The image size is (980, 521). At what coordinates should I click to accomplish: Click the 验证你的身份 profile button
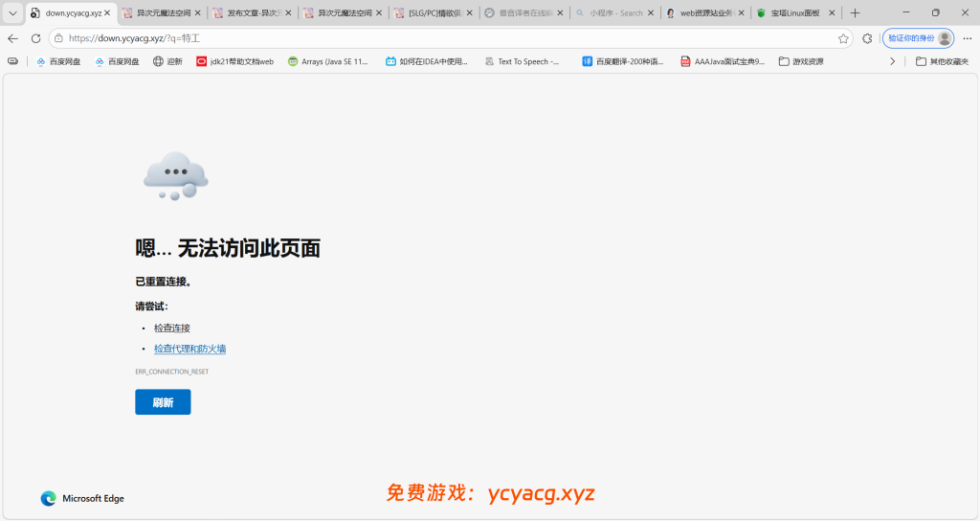pos(918,38)
